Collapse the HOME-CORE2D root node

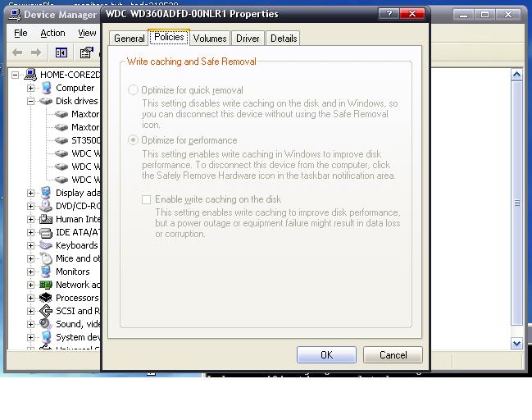16,75
